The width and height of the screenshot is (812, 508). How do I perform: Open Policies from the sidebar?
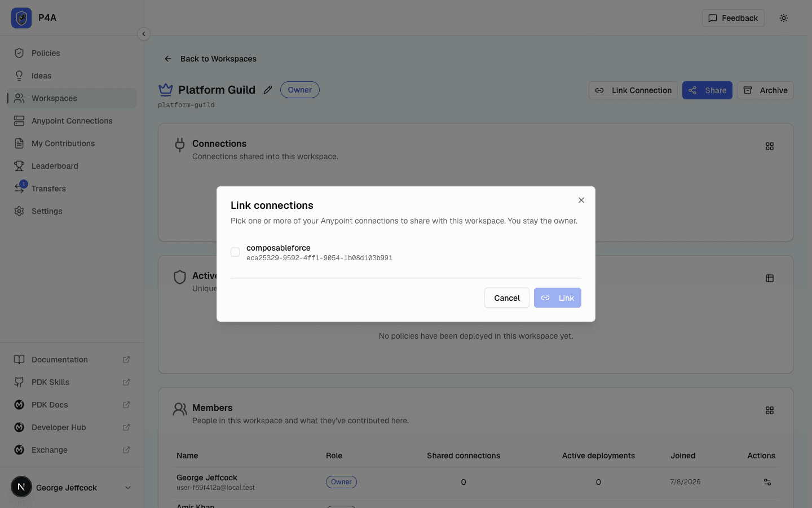click(72, 53)
